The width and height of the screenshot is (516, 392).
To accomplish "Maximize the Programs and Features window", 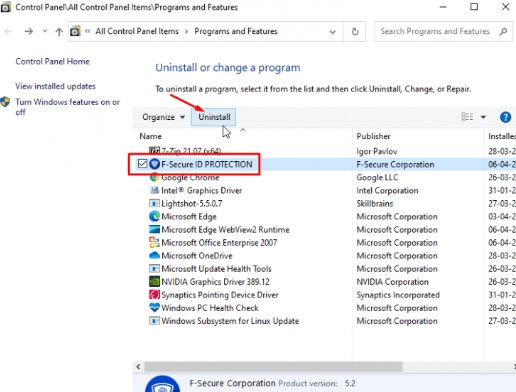I will 474,7.
